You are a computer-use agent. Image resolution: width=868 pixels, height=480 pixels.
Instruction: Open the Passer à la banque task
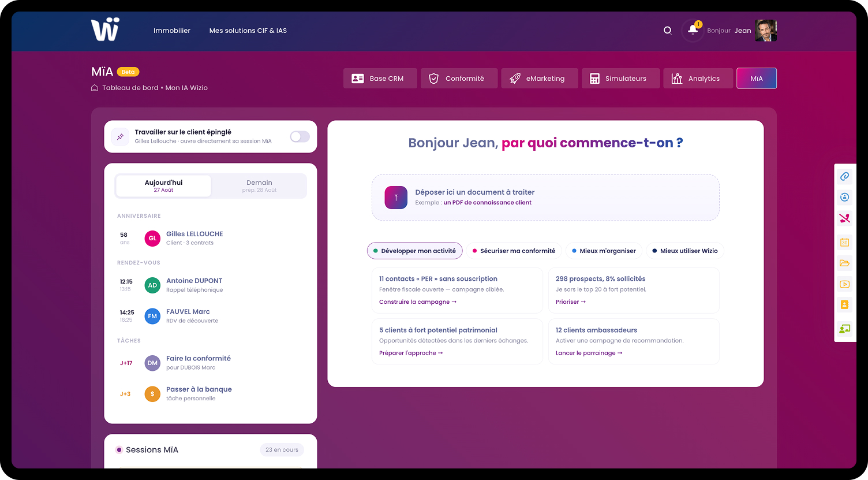pos(211,394)
